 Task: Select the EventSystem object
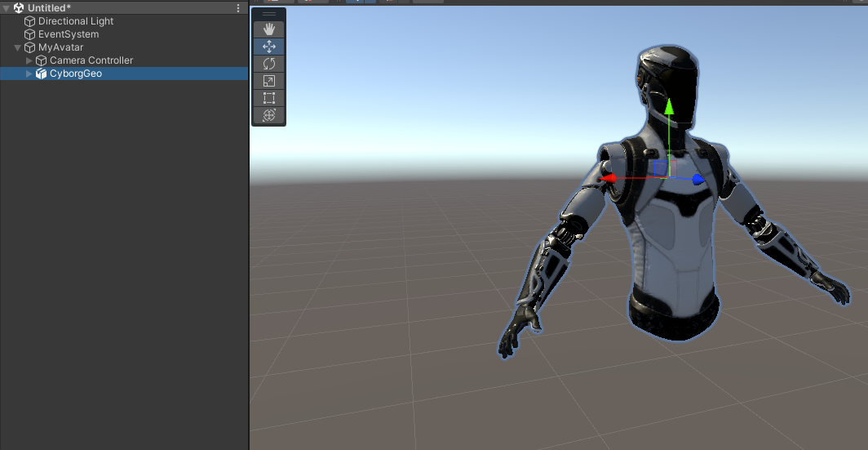(69, 34)
